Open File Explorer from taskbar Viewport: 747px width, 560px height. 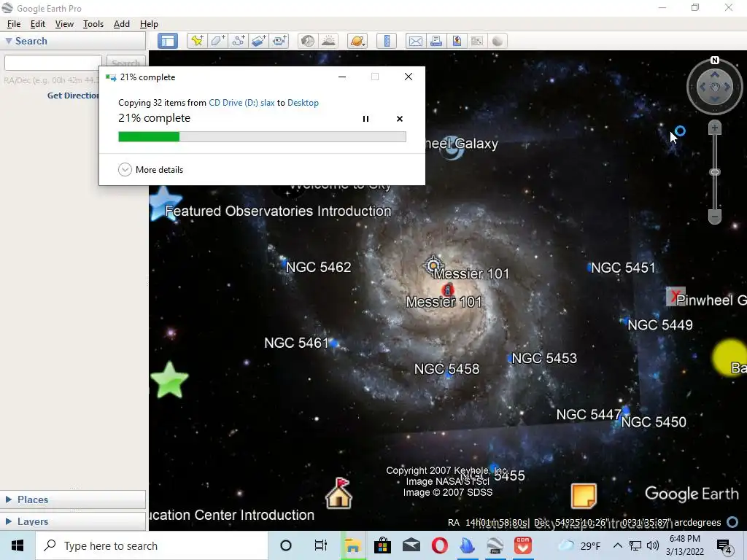pos(353,545)
